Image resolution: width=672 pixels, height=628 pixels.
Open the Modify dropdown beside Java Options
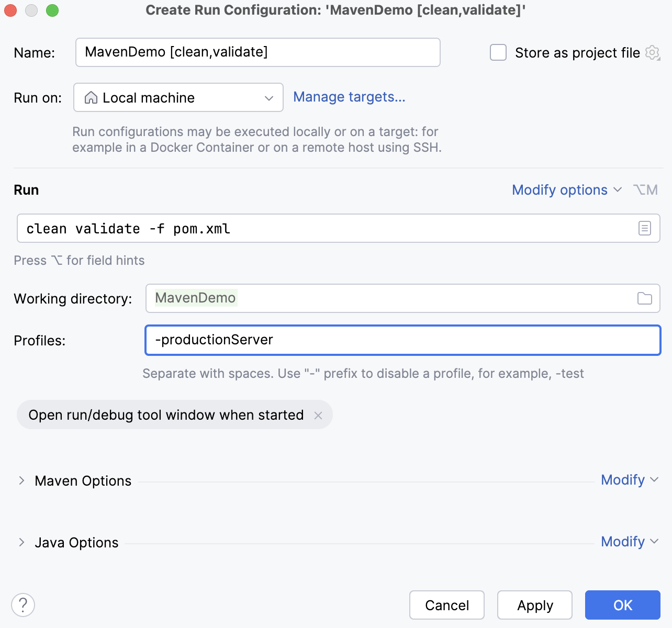click(x=630, y=542)
